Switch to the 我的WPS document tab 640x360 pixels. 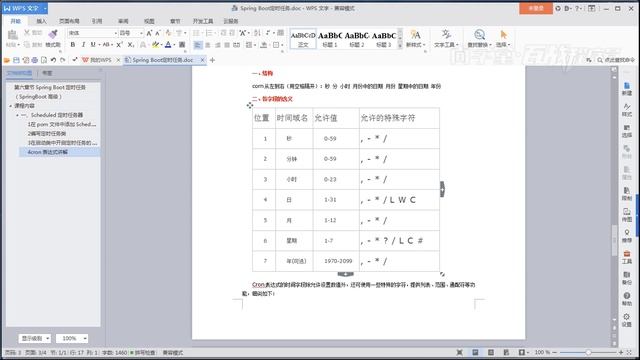point(97,60)
